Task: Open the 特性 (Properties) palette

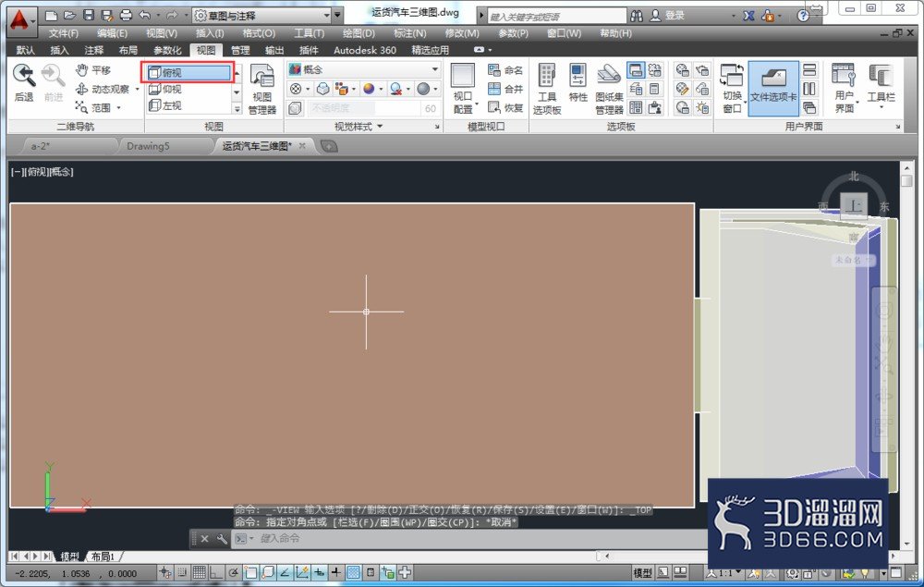Action: tap(577, 82)
